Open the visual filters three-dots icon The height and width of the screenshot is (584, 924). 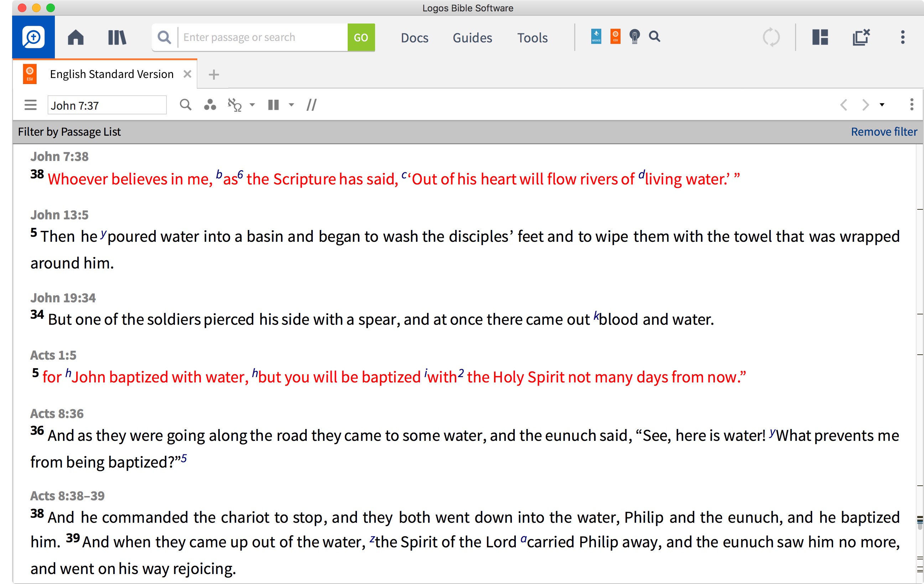[210, 104]
